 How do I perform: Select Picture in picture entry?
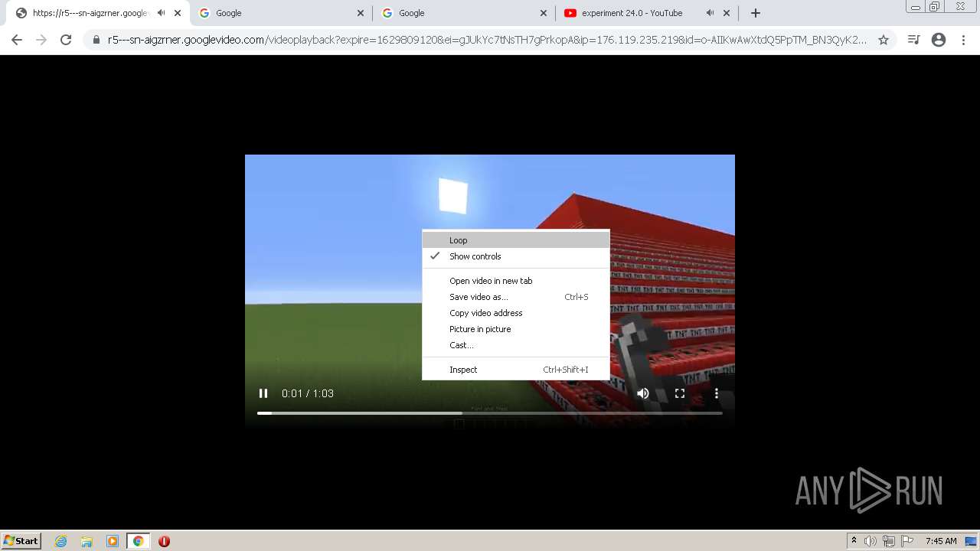click(x=516, y=329)
